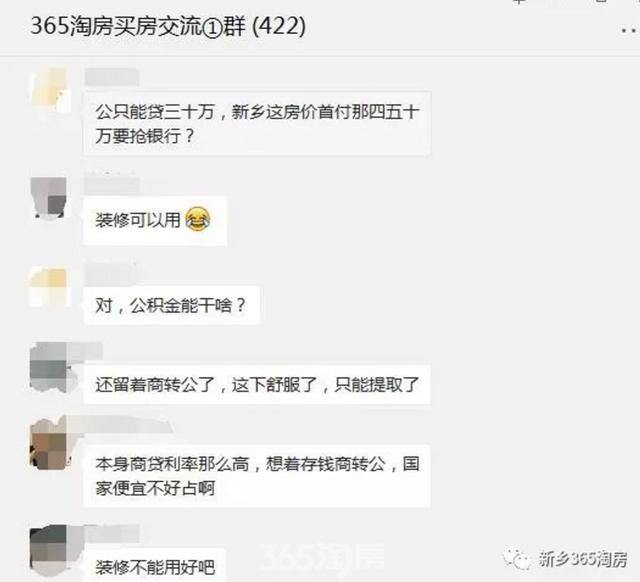
Task: Click blurred sender name above first message
Action: 111,77
